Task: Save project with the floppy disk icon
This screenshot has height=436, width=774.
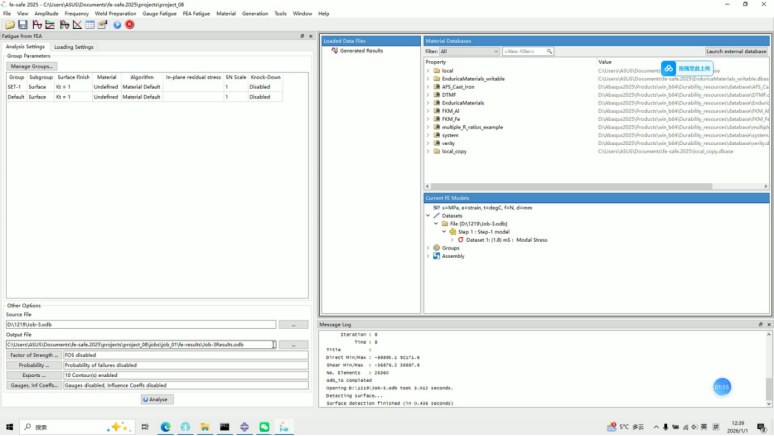Action: click(x=23, y=25)
